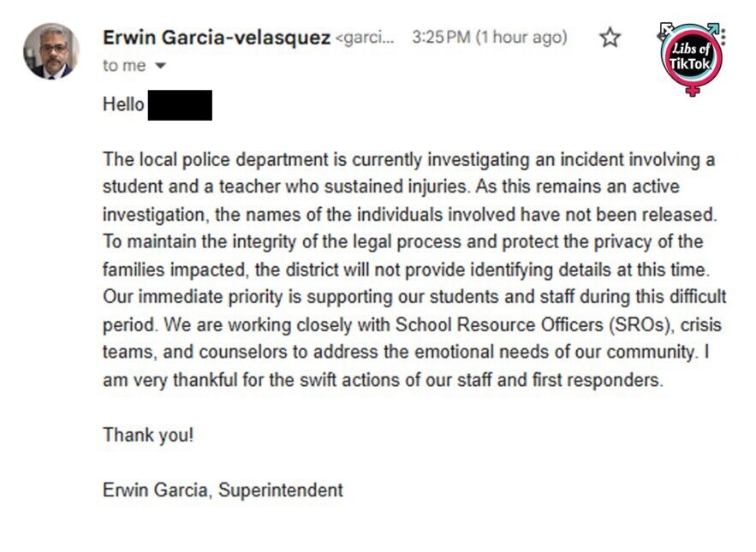
Task: Click the Libs of TikTok logo
Action: (692, 60)
